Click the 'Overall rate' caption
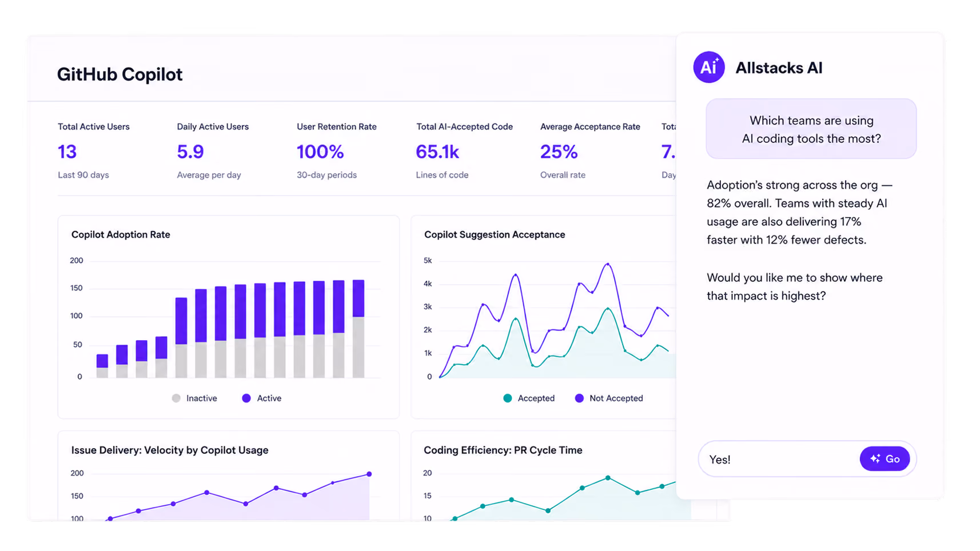 tap(563, 175)
